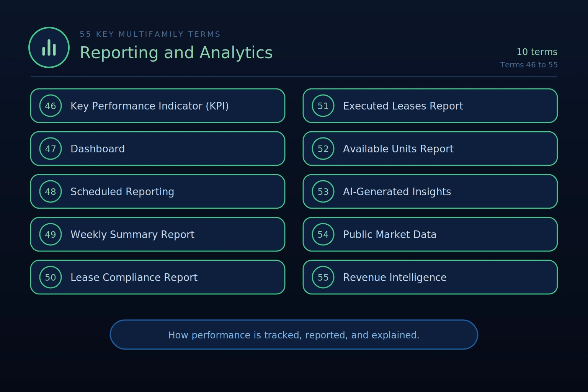Click the number 55 circle badge
Image resolution: width=588 pixels, height=392 pixels.
323,277
